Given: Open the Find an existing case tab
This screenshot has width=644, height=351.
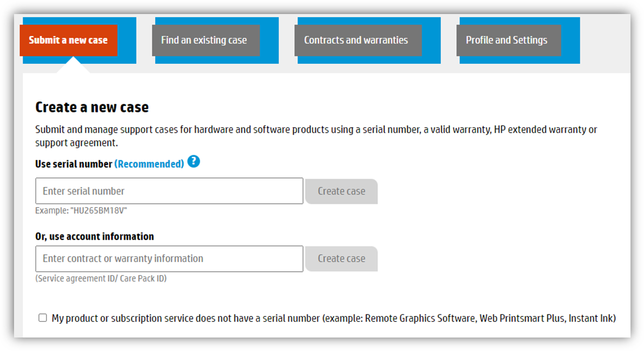Looking at the screenshot, I should [204, 40].
